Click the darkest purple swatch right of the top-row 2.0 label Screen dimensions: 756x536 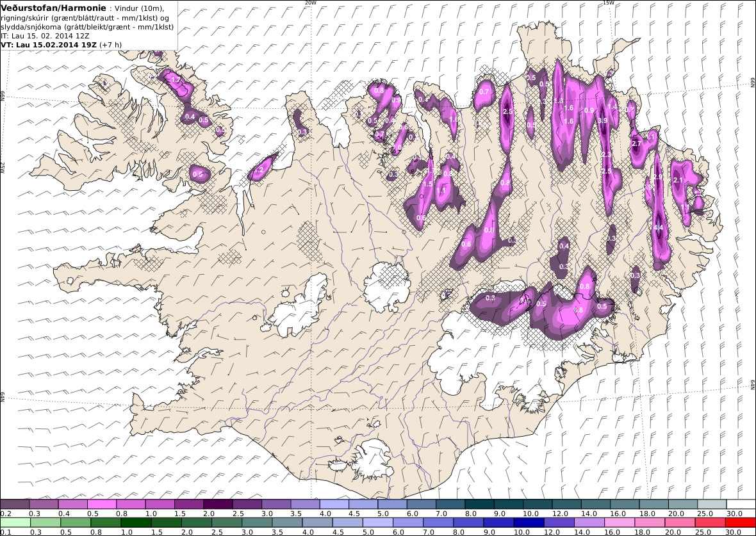pos(218,504)
